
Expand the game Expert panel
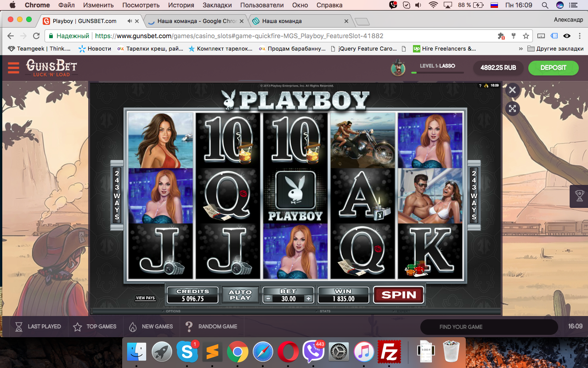point(403,311)
